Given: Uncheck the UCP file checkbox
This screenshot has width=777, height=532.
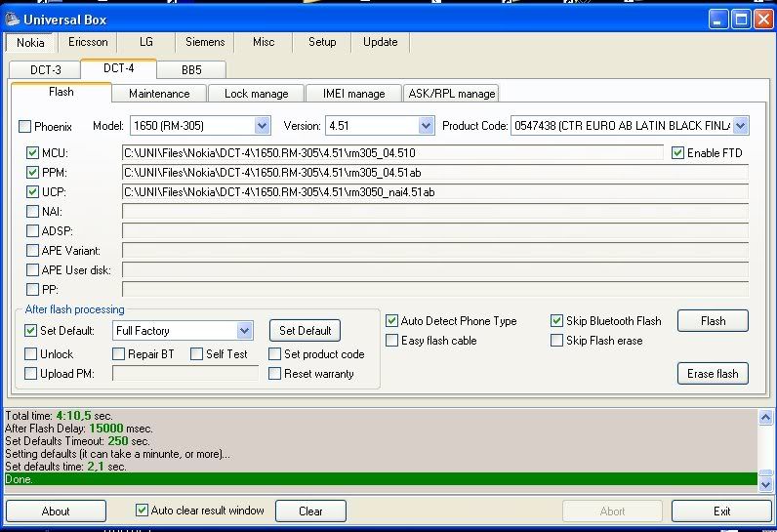Looking at the screenshot, I should [x=32, y=191].
